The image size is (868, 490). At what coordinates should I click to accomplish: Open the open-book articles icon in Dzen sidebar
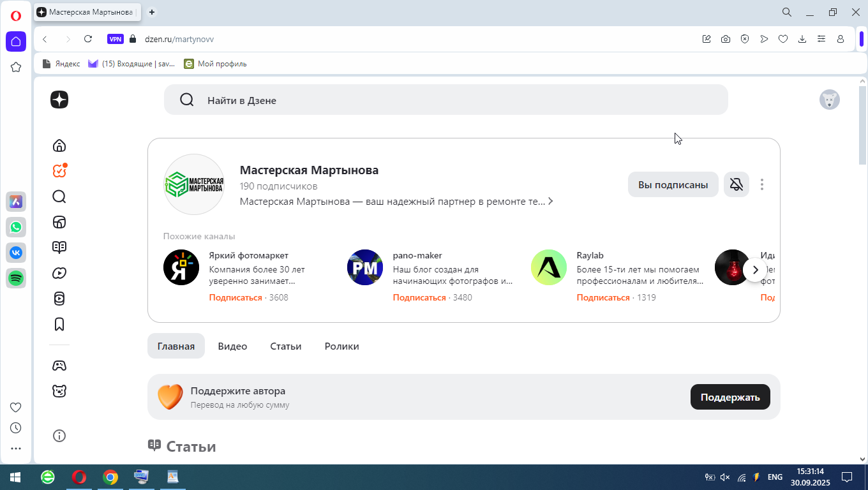pos(59,248)
